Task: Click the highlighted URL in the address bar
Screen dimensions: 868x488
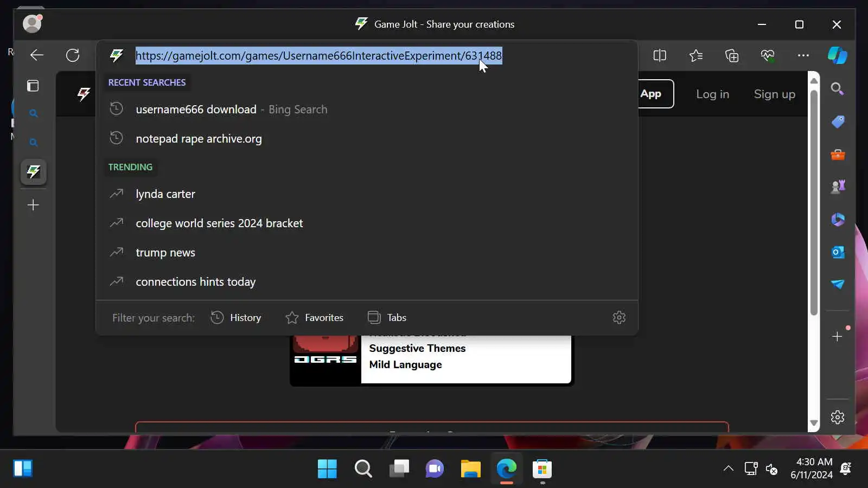Action: (x=318, y=56)
